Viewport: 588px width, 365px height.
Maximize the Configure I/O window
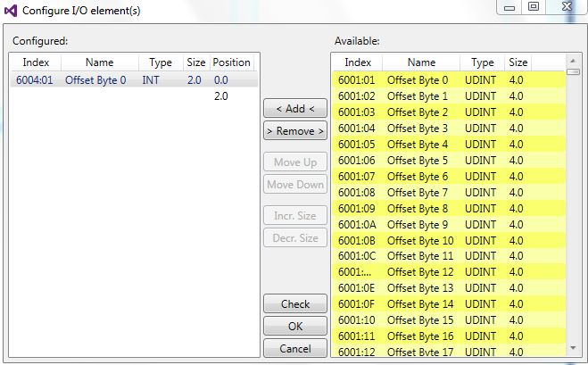[534, 7]
